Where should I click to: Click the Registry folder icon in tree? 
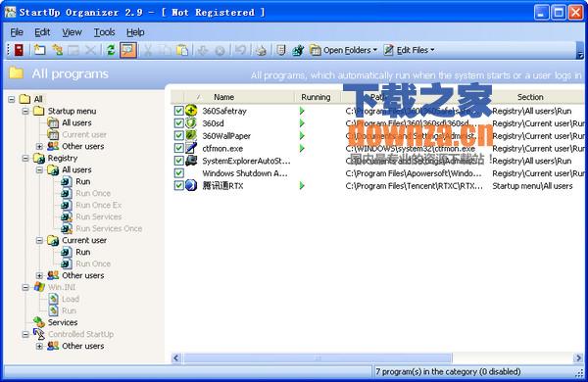click(39, 159)
